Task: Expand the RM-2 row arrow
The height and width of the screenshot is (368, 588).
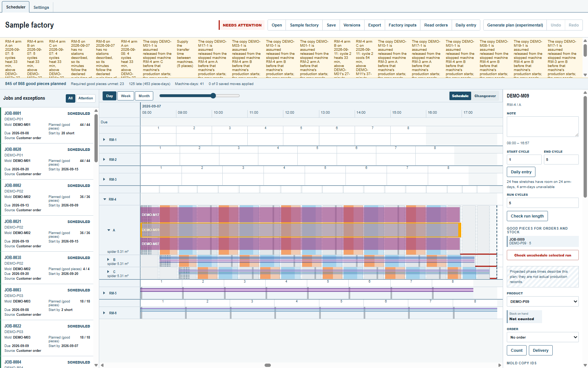Action: (104, 160)
